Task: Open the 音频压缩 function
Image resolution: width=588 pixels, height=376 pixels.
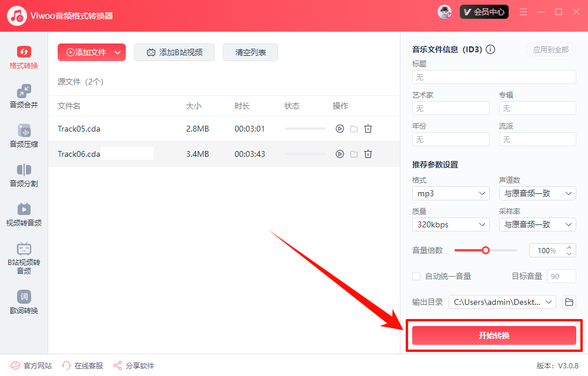Action: (24, 136)
